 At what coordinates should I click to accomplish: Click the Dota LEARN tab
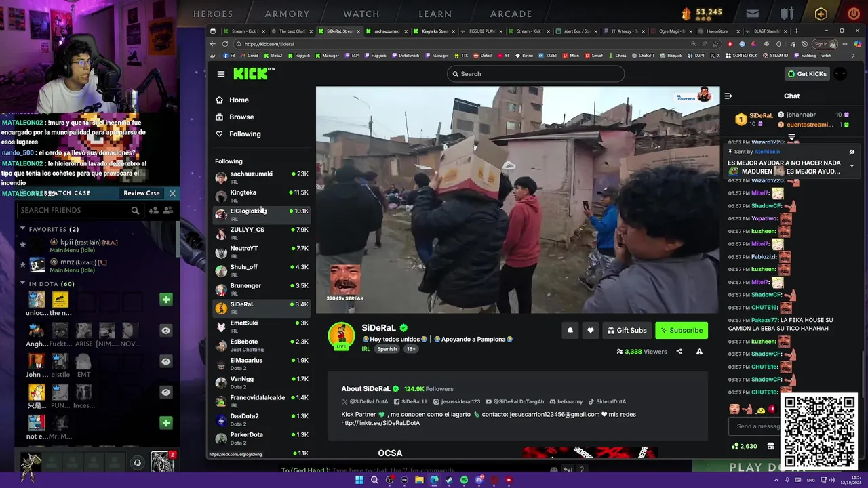(x=435, y=14)
